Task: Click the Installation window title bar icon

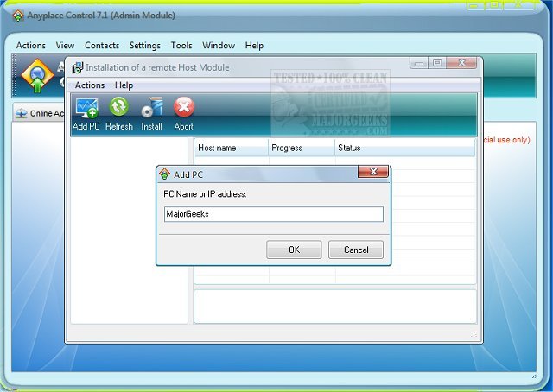Action: 78,67
